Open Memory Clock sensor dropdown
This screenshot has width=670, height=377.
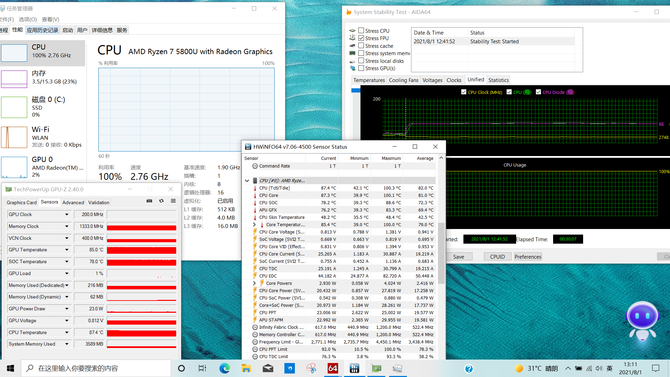coord(67,226)
